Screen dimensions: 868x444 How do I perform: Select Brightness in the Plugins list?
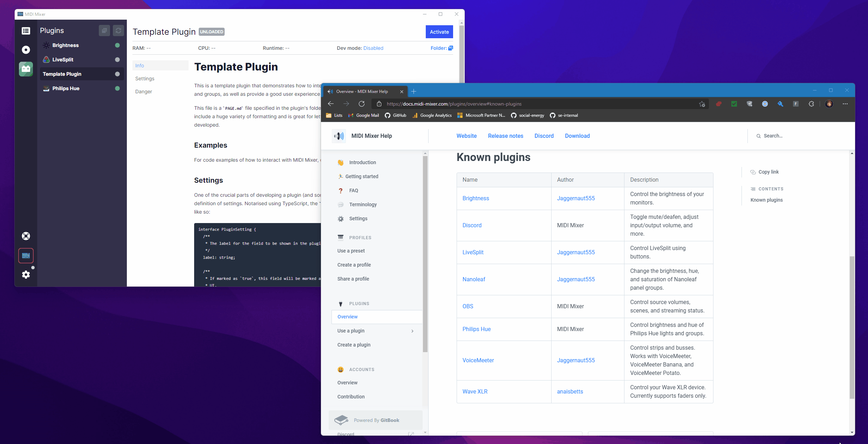82,45
